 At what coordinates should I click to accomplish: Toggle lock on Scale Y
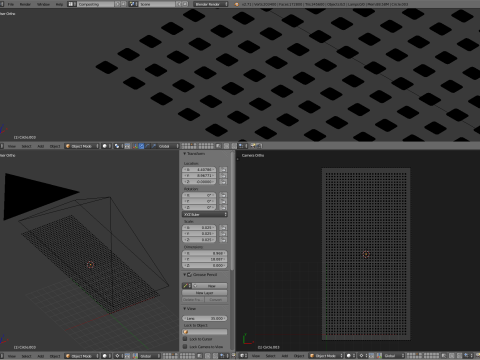[223, 234]
